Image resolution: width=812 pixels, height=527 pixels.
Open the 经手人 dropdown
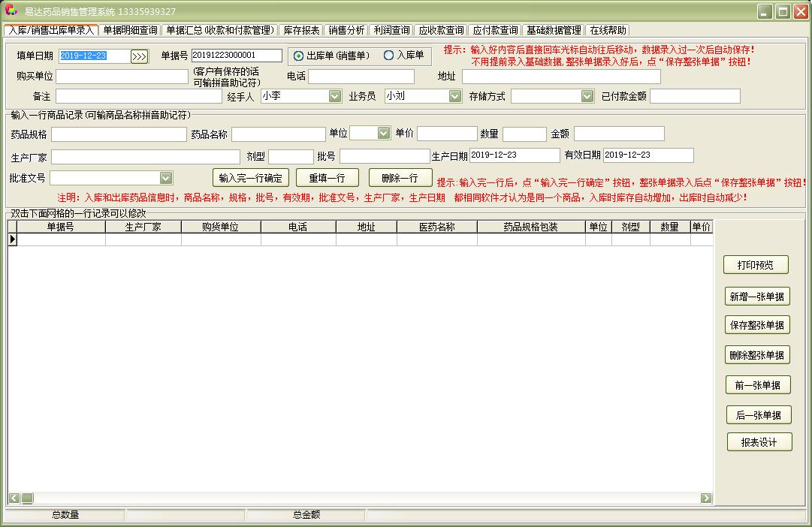point(335,96)
